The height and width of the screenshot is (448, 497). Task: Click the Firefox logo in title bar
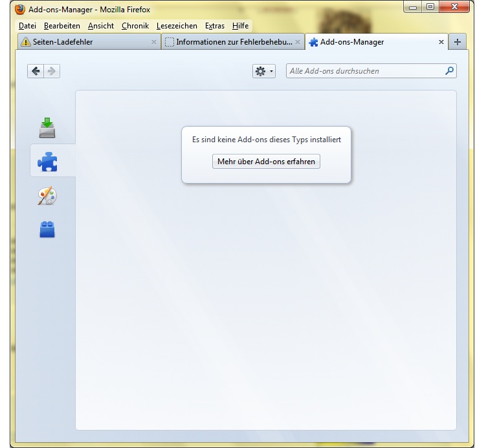click(19, 9)
